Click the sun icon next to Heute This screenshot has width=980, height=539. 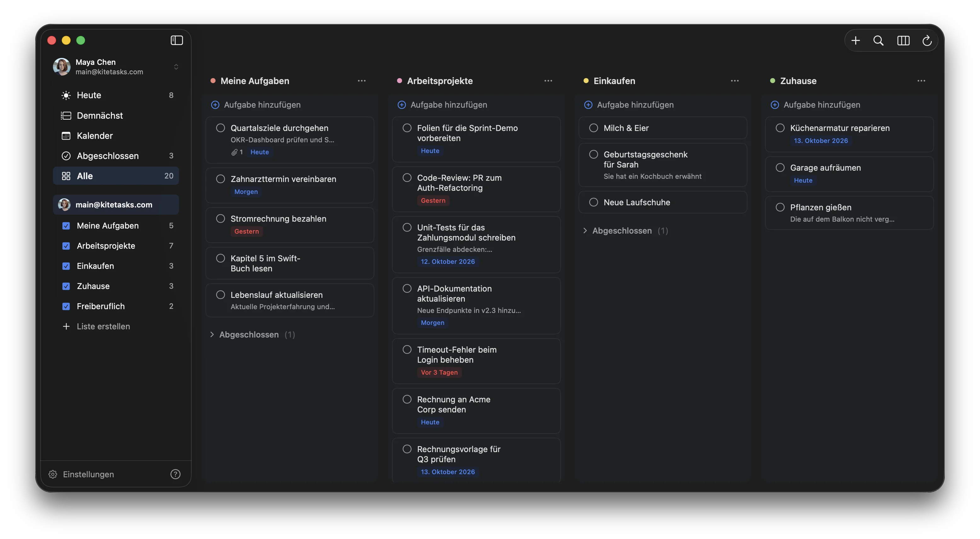click(x=66, y=95)
